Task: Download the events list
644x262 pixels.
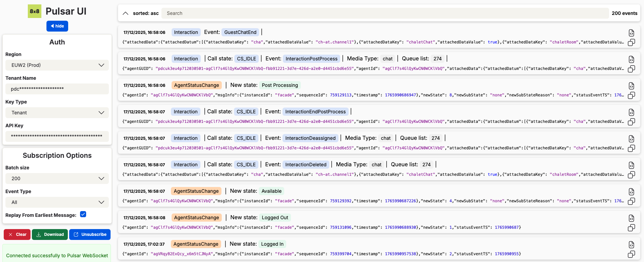Action: 50,235
